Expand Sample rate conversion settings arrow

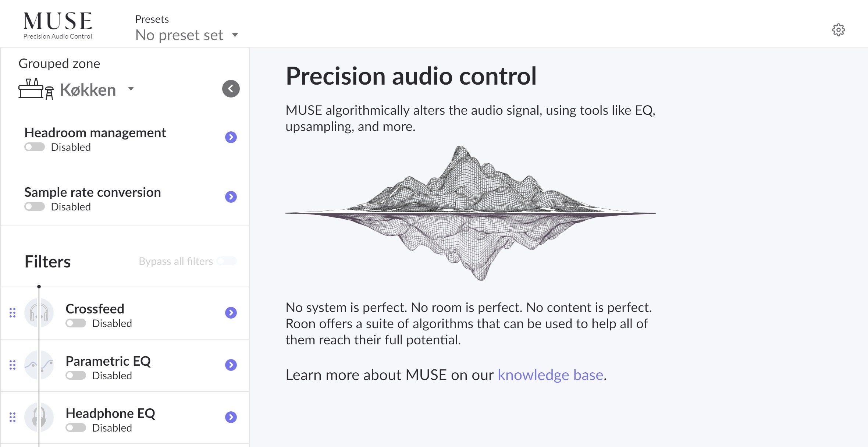coord(231,197)
